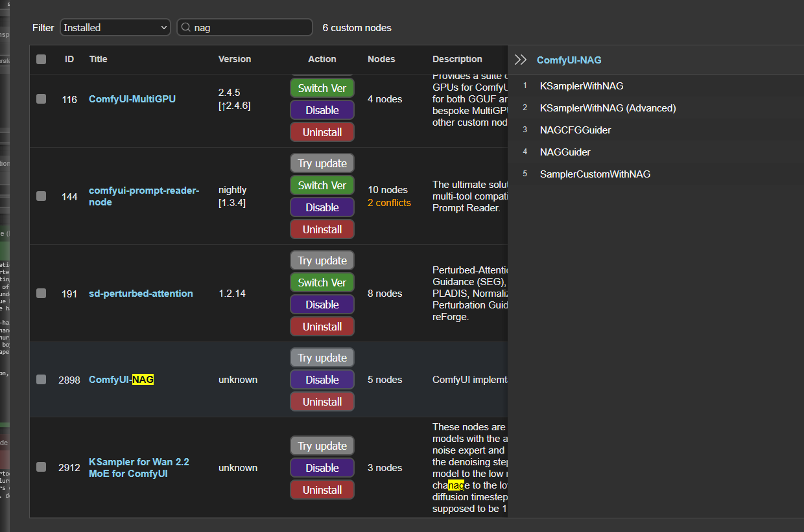
Task: Open the Installed filter dropdown
Action: 115,28
